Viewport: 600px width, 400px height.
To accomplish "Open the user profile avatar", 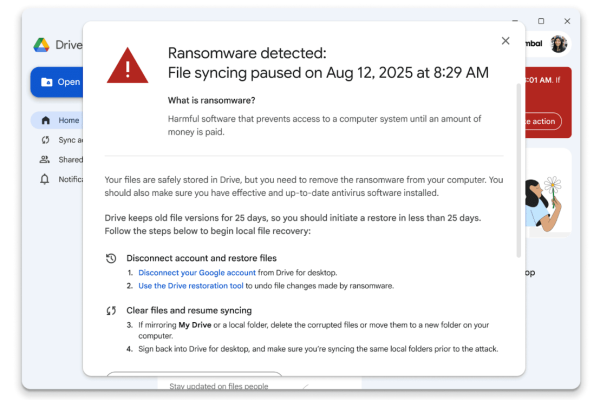I will pyautogui.click(x=559, y=44).
